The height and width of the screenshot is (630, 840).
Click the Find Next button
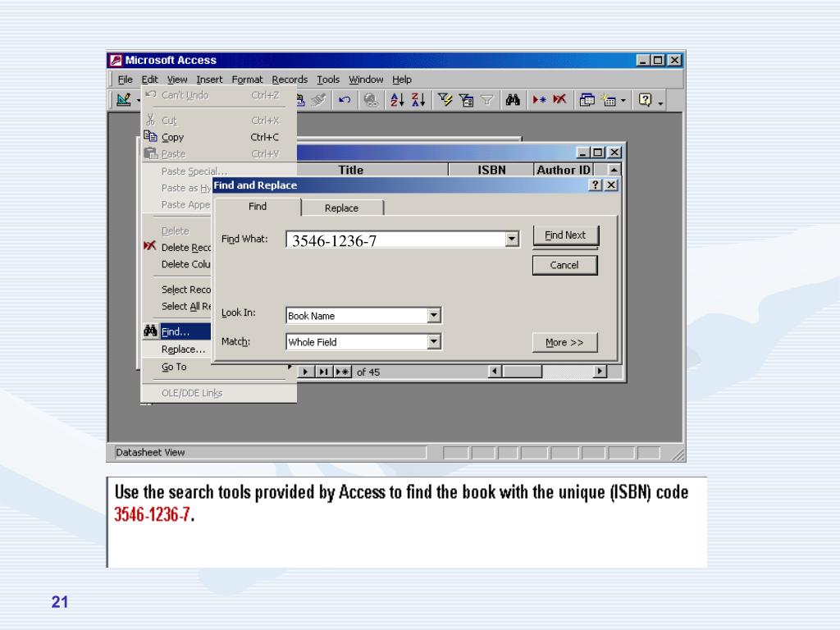[x=565, y=235]
